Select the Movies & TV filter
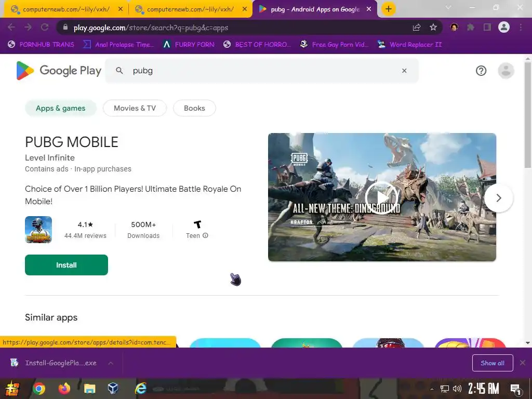 click(135, 108)
